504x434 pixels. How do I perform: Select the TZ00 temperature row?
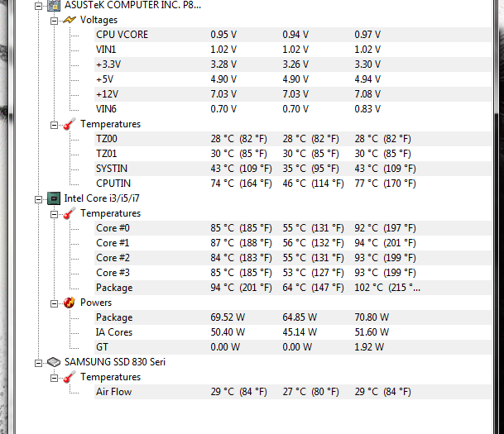point(293,139)
